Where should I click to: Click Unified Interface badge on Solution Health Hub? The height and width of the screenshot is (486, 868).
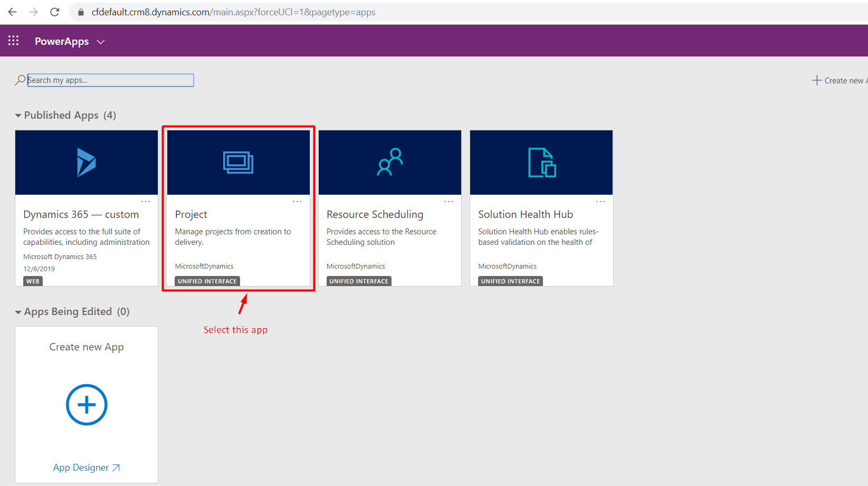coord(510,281)
